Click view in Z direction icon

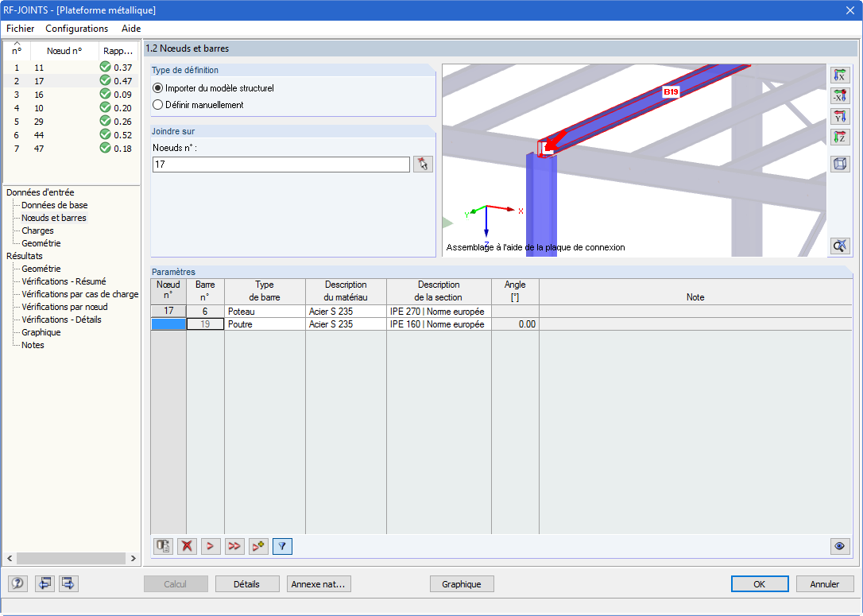tap(839, 137)
